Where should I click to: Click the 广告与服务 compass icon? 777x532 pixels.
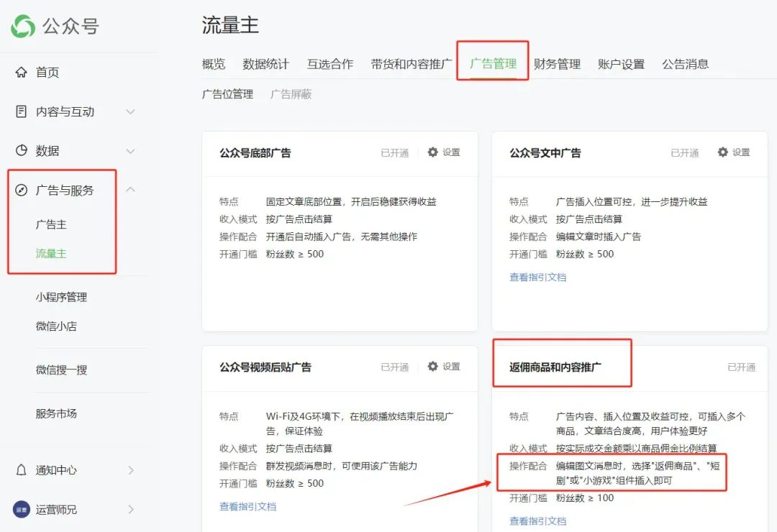22,191
